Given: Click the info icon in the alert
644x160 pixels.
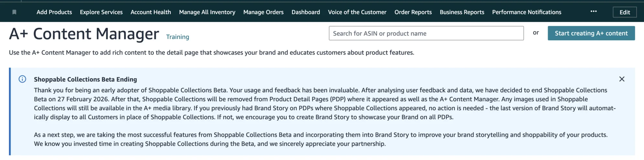Looking at the screenshot, I should [22, 79].
